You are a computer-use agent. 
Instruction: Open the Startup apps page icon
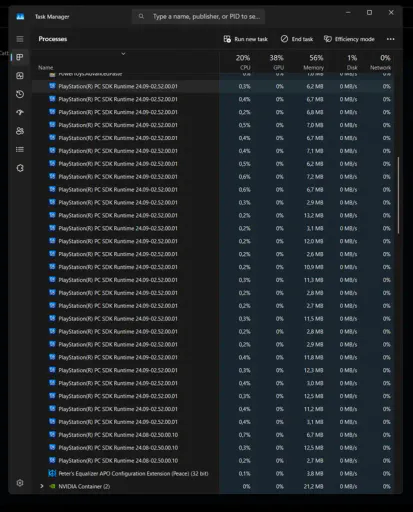point(20,112)
